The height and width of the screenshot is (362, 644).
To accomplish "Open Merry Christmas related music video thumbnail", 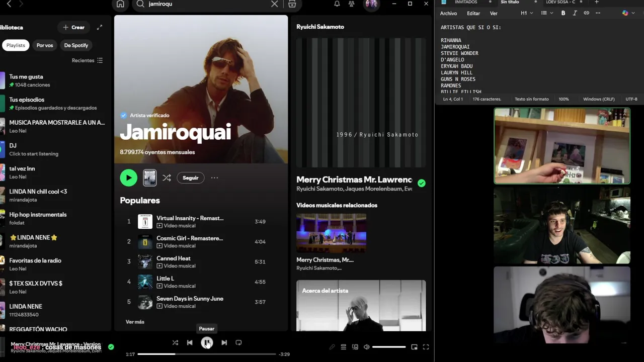I will [x=331, y=233].
